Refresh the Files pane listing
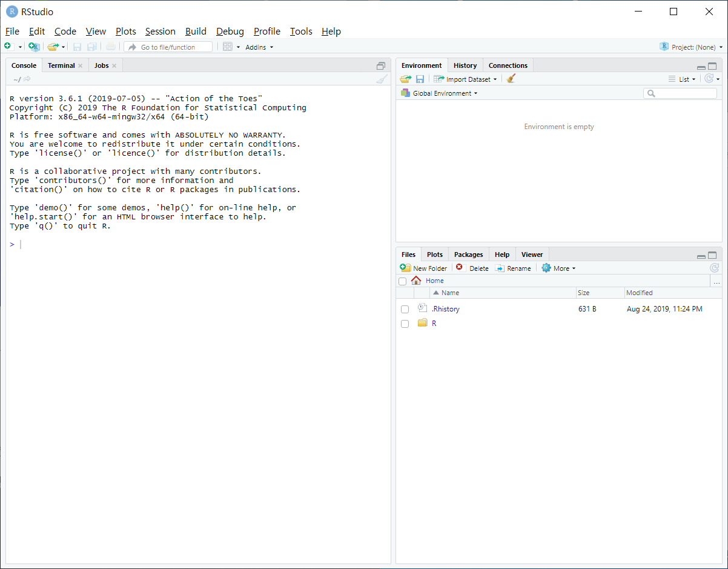This screenshot has width=728, height=569. (714, 268)
